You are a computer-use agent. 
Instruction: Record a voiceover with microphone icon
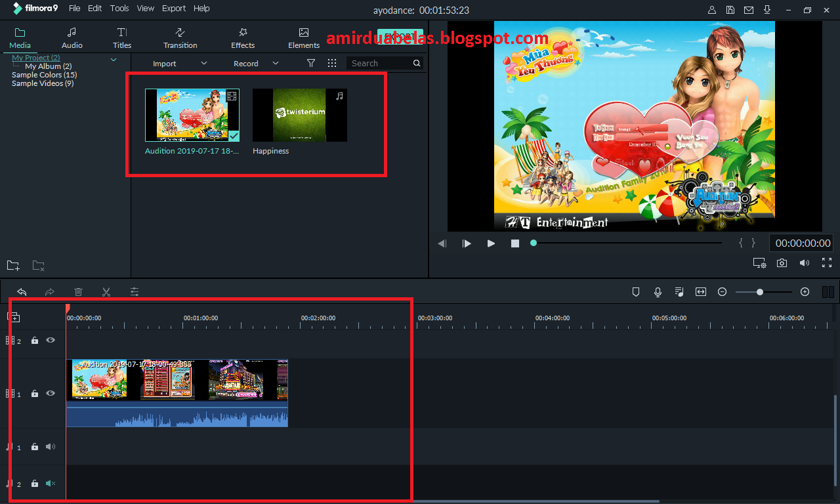(658, 292)
